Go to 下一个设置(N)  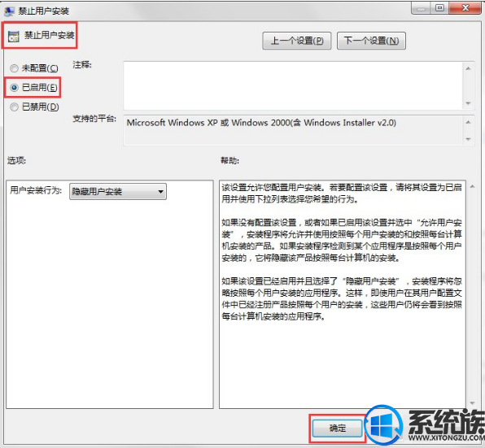click(371, 41)
